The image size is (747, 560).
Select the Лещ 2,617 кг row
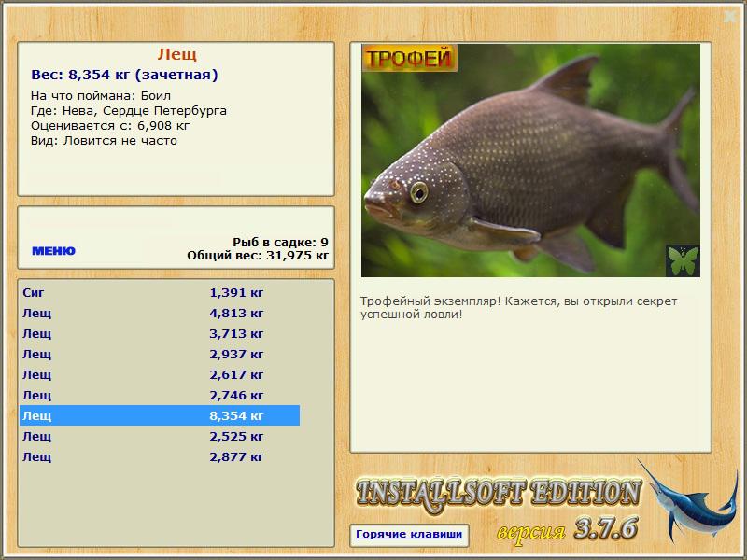point(160,374)
